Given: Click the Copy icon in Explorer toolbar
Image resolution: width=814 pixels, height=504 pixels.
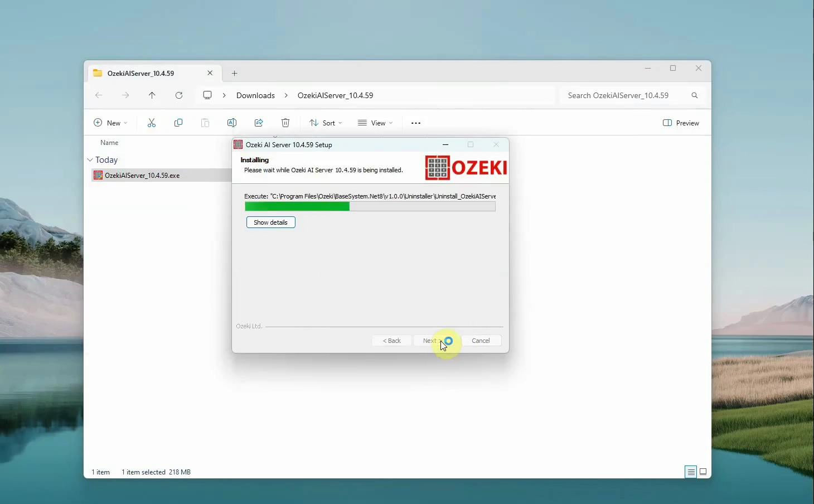Looking at the screenshot, I should tap(178, 123).
